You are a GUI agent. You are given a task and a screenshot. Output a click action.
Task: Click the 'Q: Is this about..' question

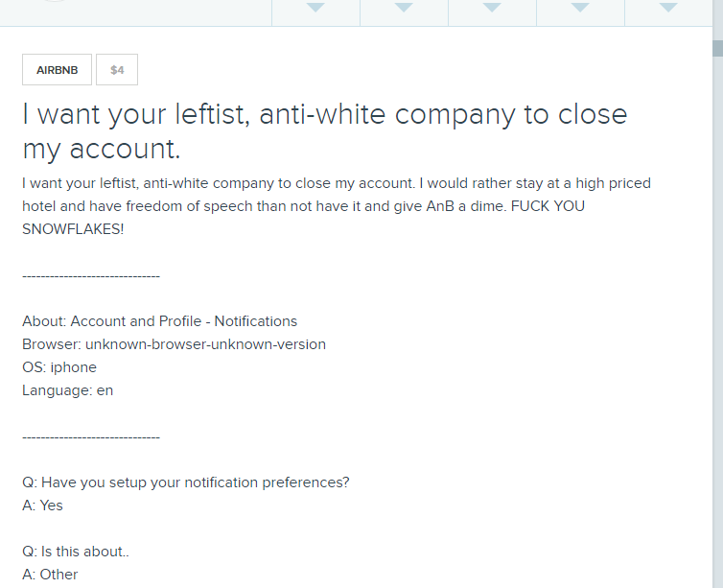click(x=74, y=552)
